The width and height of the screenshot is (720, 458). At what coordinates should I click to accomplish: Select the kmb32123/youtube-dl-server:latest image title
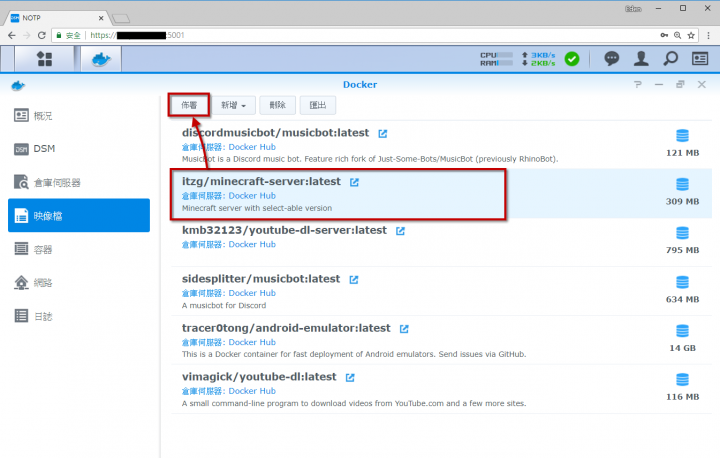pyautogui.click(x=284, y=230)
